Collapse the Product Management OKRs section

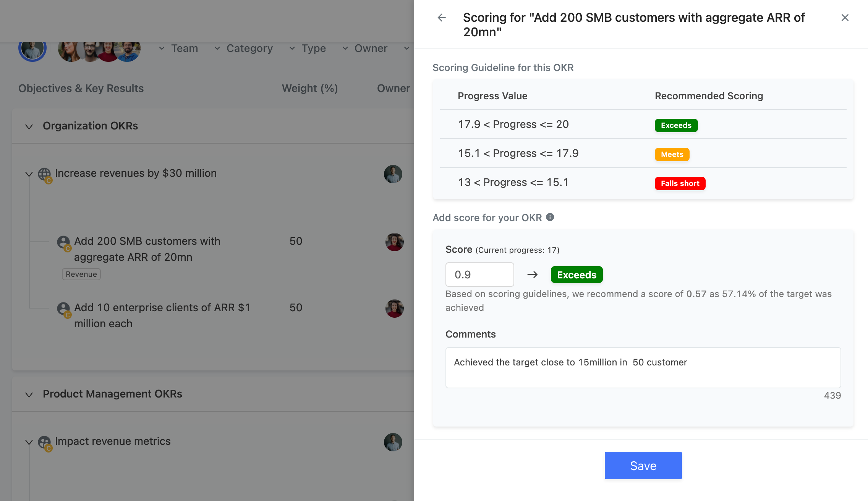[x=29, y=394]
